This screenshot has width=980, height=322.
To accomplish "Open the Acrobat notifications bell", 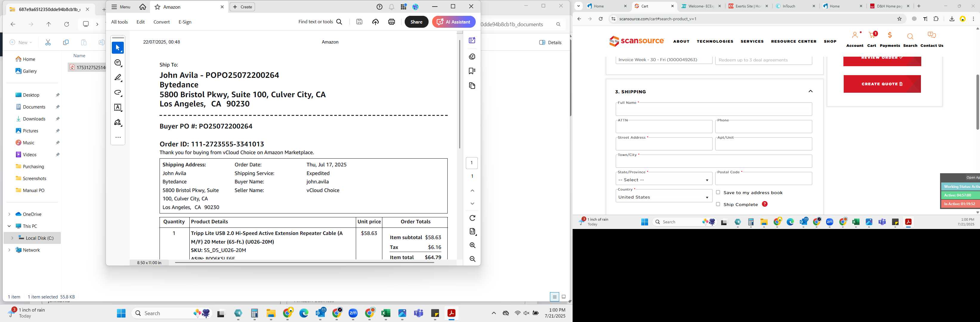I will [x=392, y=7].
